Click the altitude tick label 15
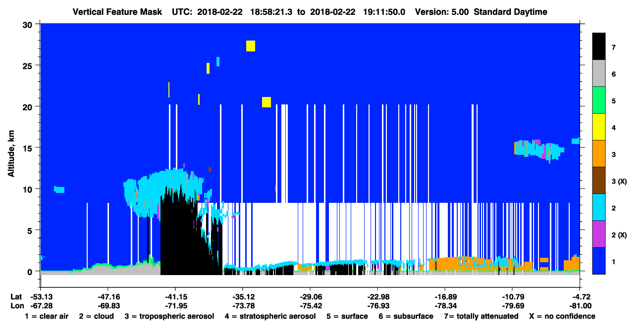This screenshot has height=330, width=644. (x=28, y=148)
